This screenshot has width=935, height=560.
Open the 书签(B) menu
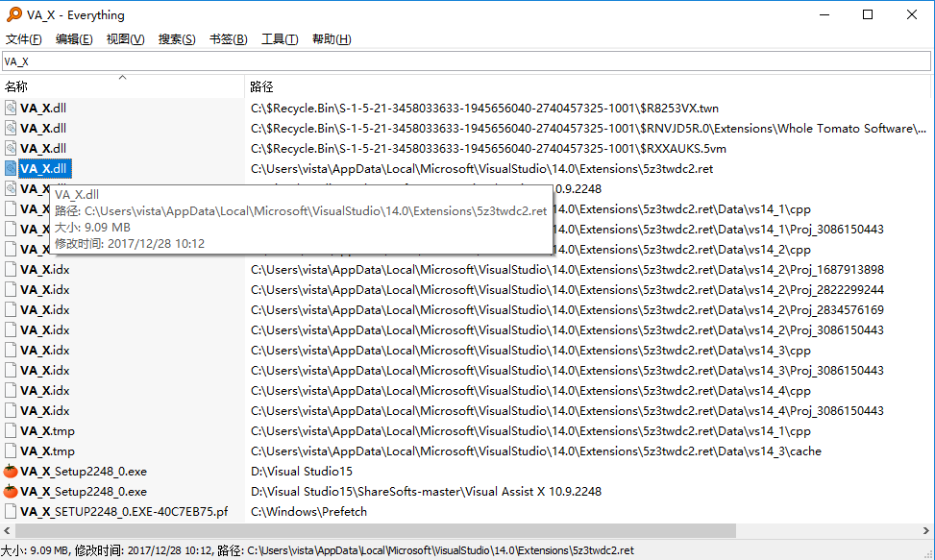point(227,38)
